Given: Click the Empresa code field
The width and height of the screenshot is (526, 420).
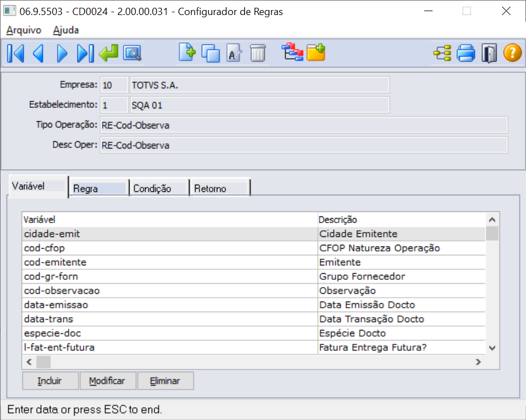Looking at the screenshot, I should point(114,85).
